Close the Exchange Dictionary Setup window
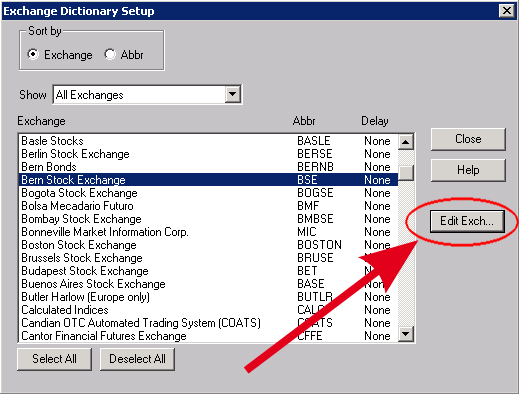This screenshot has height=394, width=519. coord(507,11)
